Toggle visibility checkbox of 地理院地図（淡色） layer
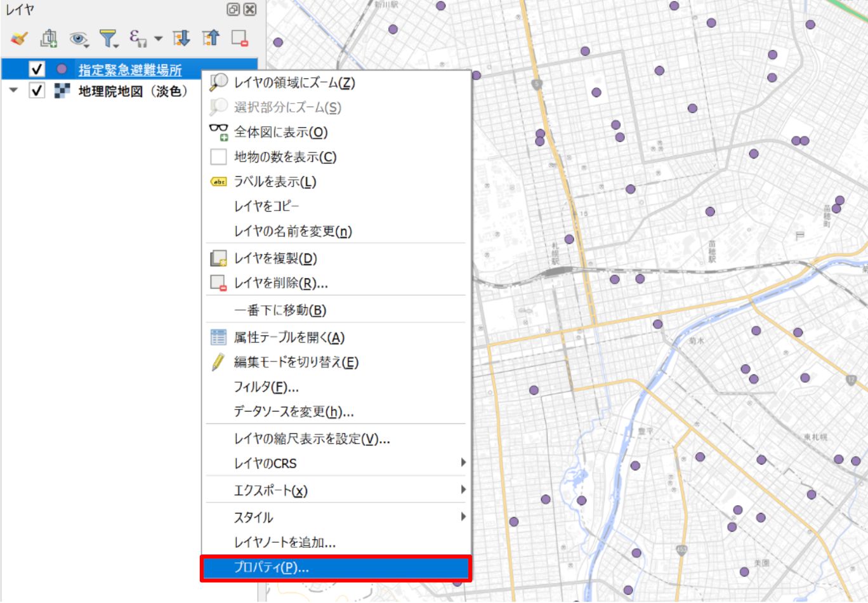 [x=37, y=91]
